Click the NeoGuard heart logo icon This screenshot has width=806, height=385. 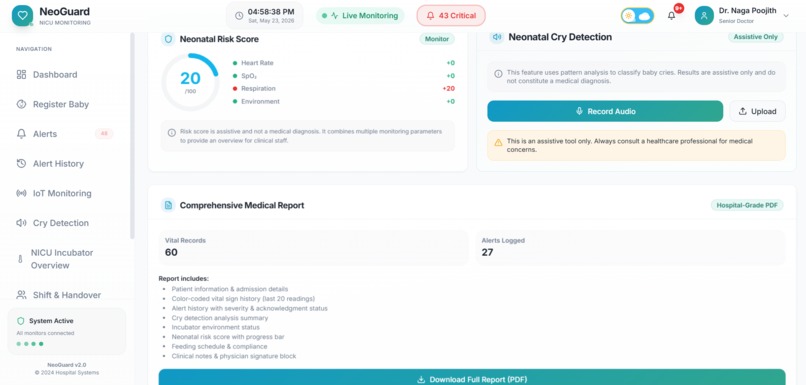(22, 16)
